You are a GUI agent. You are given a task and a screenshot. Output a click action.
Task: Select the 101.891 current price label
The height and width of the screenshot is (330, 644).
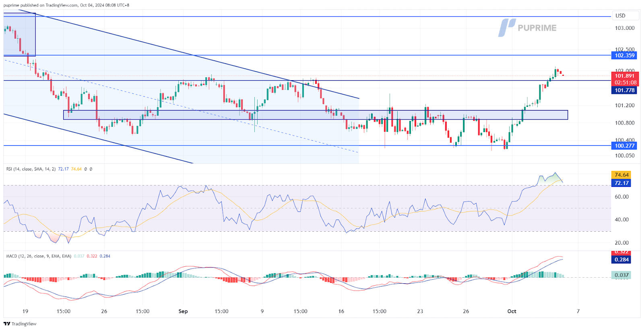pyautogui.click(x=625, y=76)
